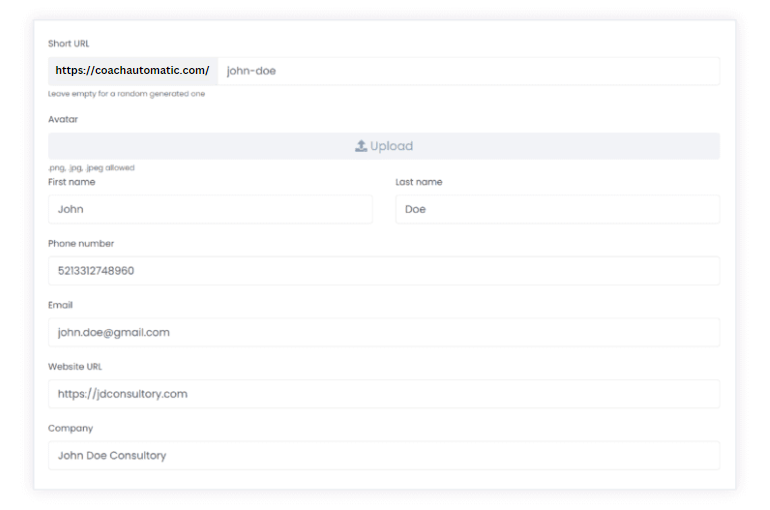770x510 pixels.
Task: Select the Last name input containing Doe
Action: click(x=556, y=209)
